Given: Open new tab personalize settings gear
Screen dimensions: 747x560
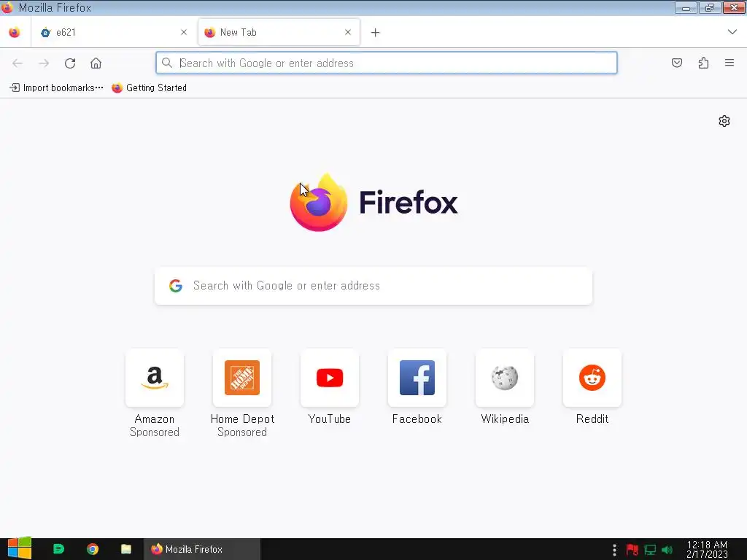Looking at the screenshot, I should [x=724, y=121].
